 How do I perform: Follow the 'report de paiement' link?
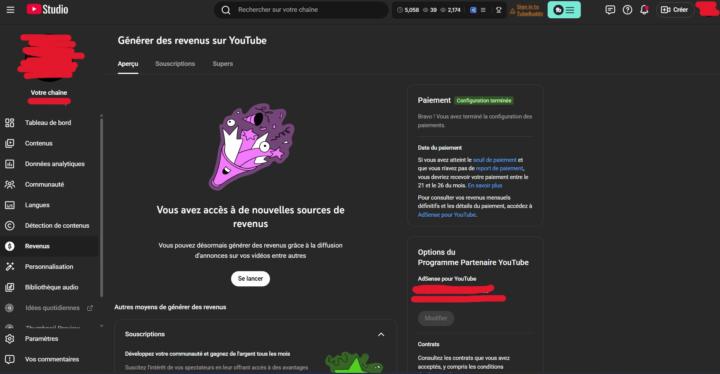[x=500, y=169]
